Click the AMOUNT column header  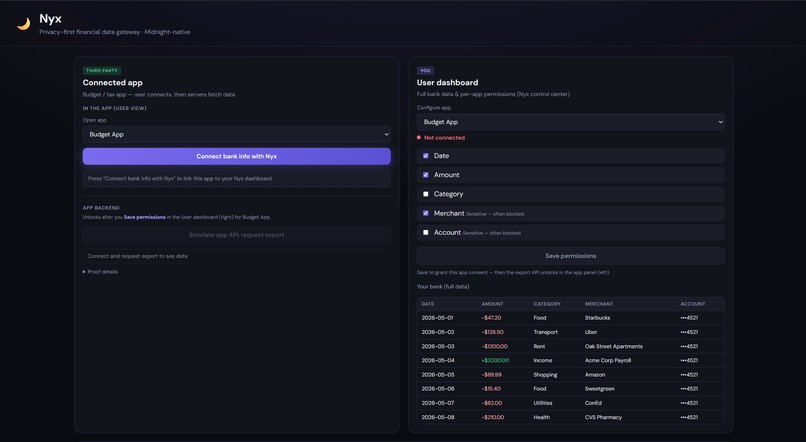492,304
